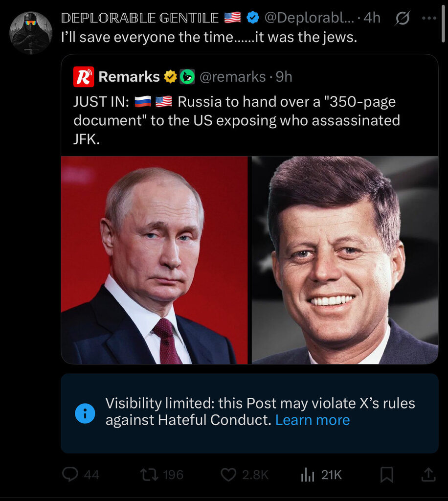Open the view analytics bar chart icon

[x=307, y=474]
